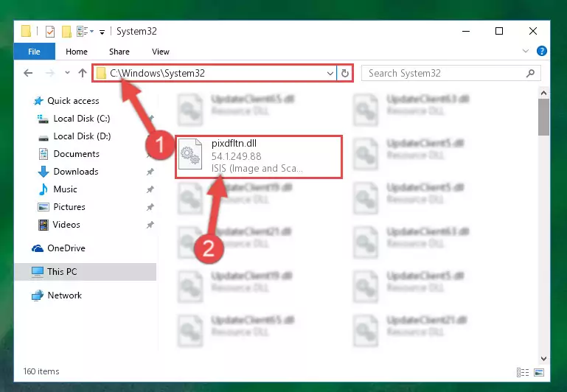Select the pixdfltn.dll file name
Image resolution: width=567 pixels, height=392 pixels.
(234, 144)
